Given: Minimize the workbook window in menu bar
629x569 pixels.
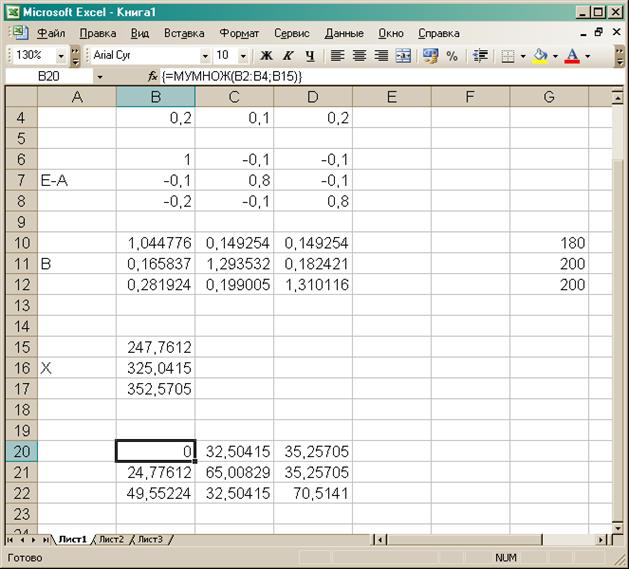Looking at the screenshot, I should click(583, 33).
